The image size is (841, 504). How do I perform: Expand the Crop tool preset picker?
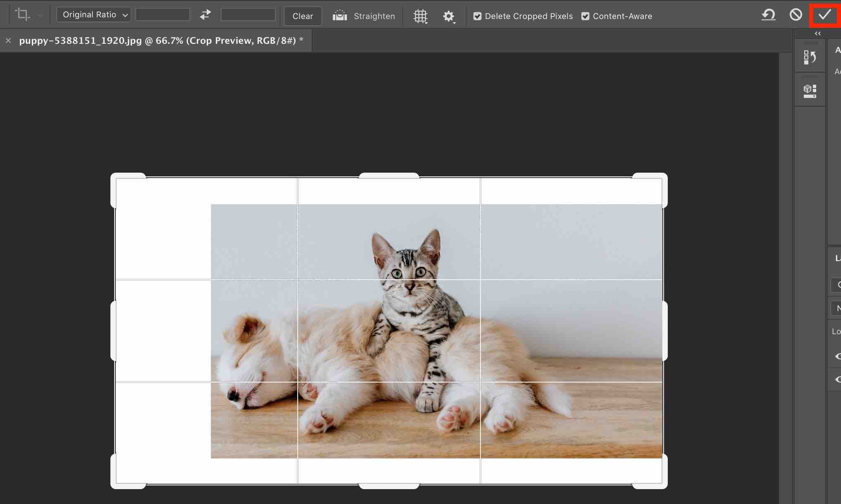[40, 16]
